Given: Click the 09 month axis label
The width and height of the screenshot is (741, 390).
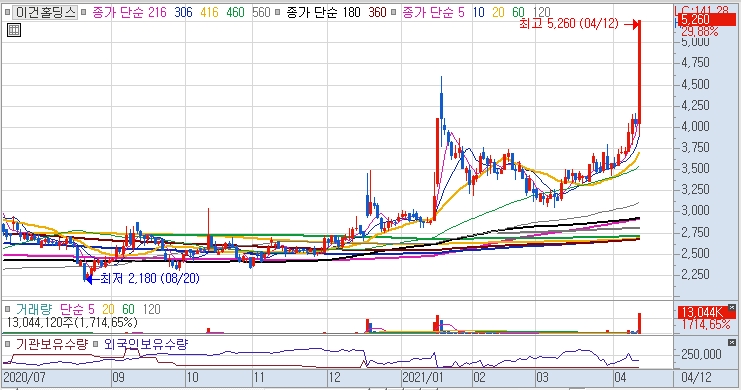Looking at the screenshot, I should coord(118,377).
